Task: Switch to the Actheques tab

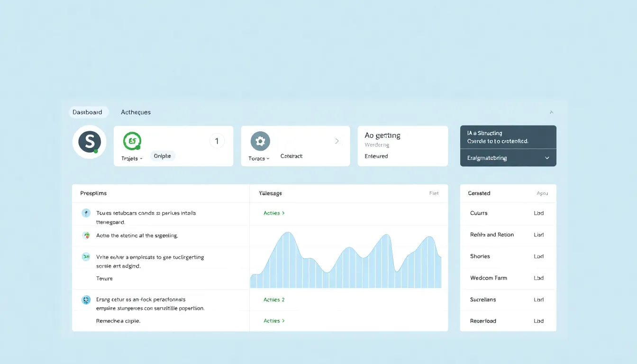Action: point(136,112)
